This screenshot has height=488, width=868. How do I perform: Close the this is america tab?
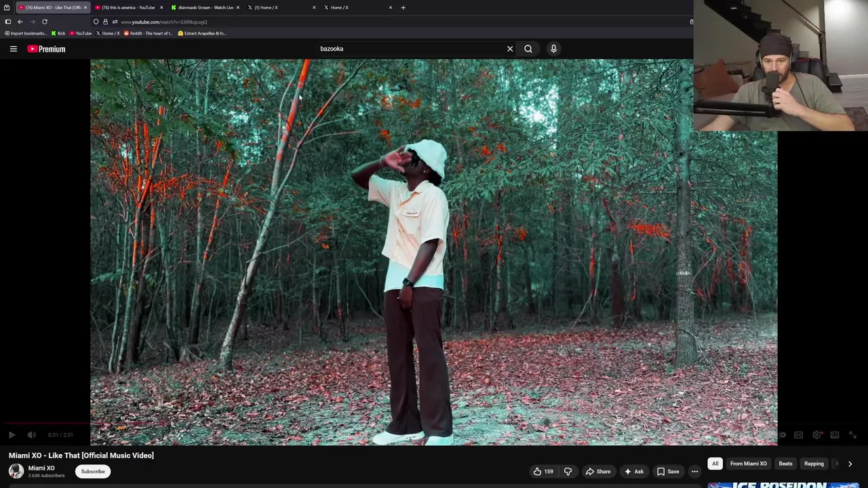[161, 7]
